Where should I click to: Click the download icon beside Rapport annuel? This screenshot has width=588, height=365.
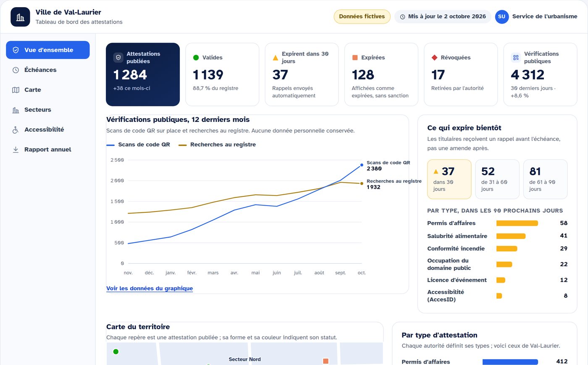16,149
